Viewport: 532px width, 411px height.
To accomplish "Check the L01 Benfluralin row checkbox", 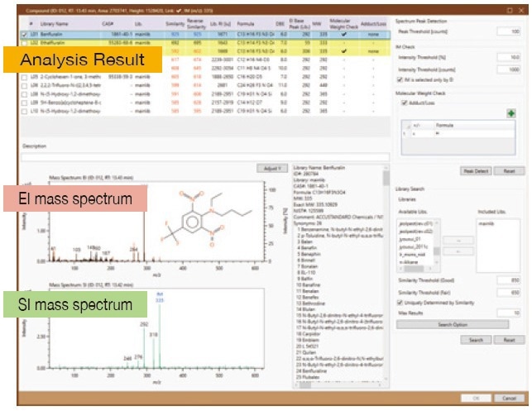I will point(23,34).
